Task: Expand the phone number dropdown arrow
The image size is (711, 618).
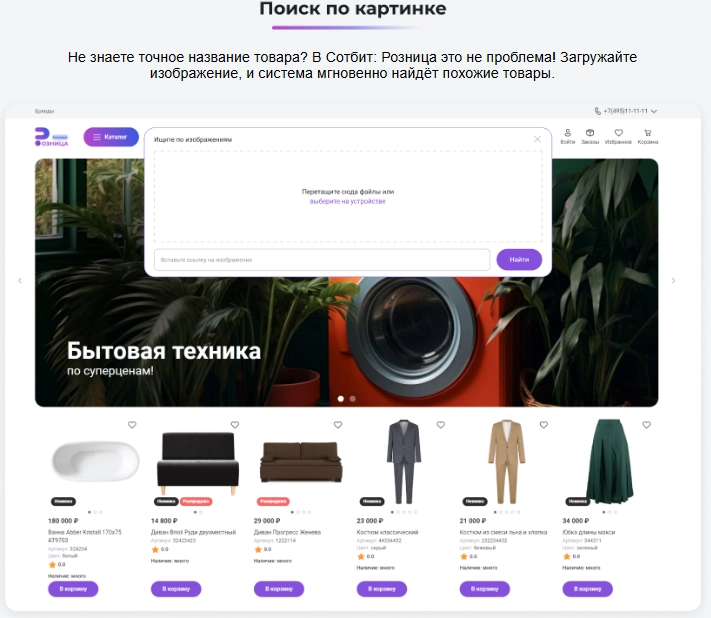Action: click(x=654, y=111)
